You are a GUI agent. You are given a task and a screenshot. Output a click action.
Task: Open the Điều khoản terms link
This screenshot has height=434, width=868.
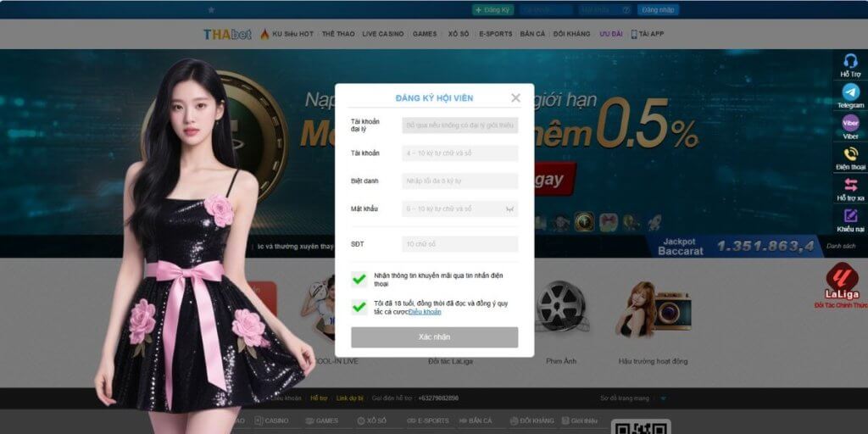point(425,312)
